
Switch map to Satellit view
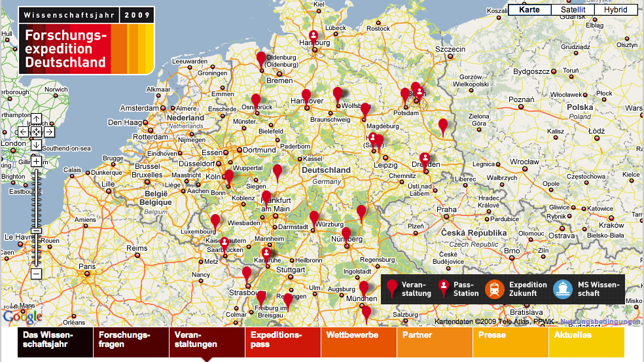[572, 10]
